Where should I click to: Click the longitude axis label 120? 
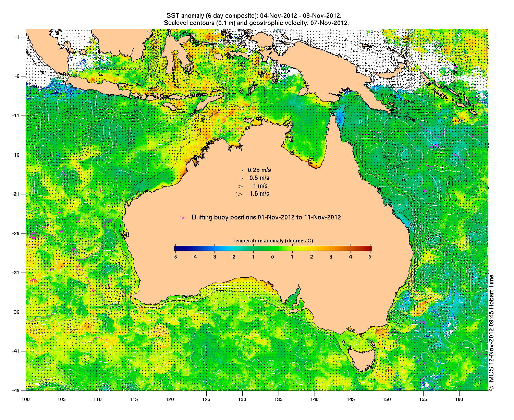(x=170, y=399)
